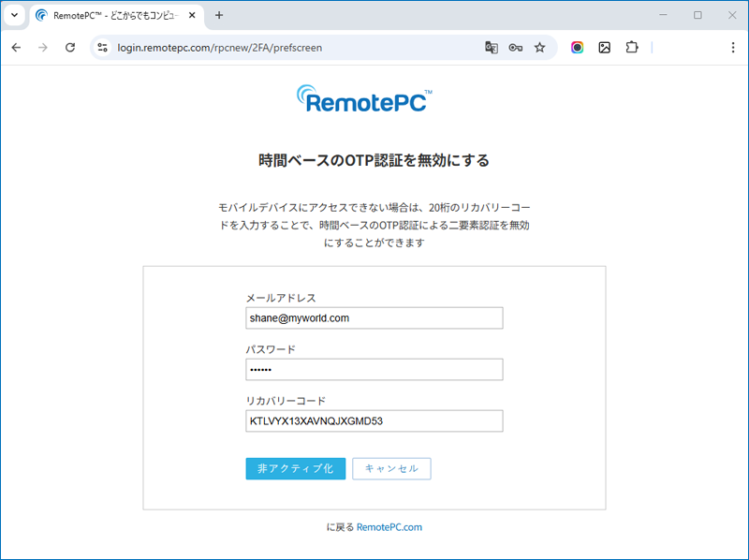The height and width of the screenshot is (560, 749).
Task: Click the メールアドレス input field
Action: coord(374,318)
